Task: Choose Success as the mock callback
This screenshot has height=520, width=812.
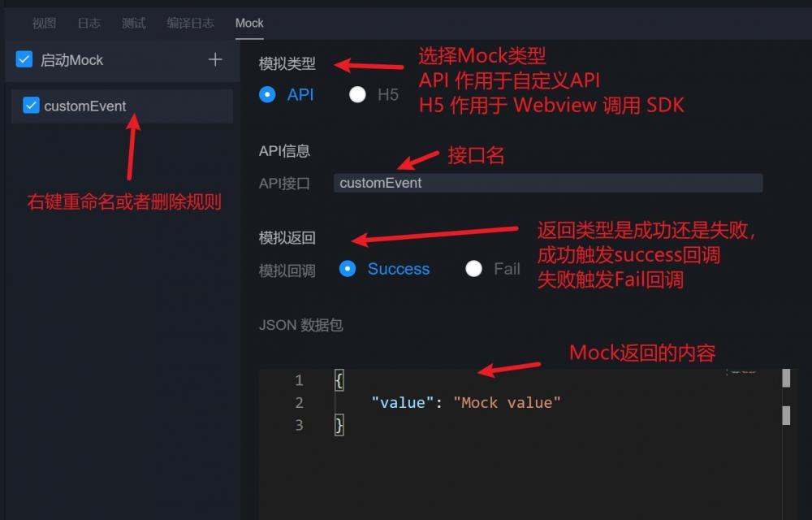Action: 348,269
